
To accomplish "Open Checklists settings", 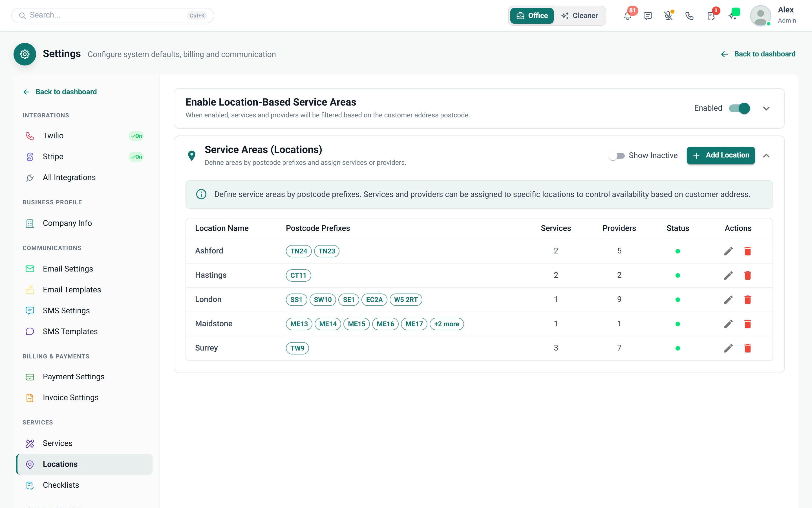I will tap(84, 485).
